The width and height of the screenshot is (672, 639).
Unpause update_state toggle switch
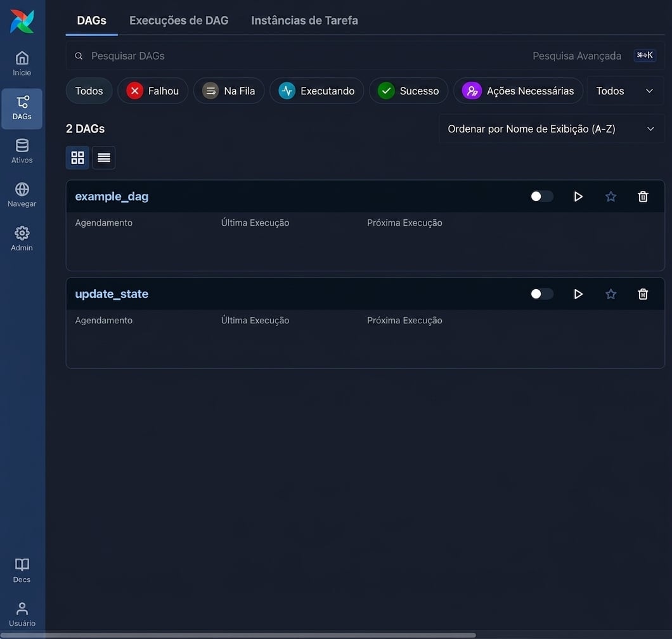point(541,294)
